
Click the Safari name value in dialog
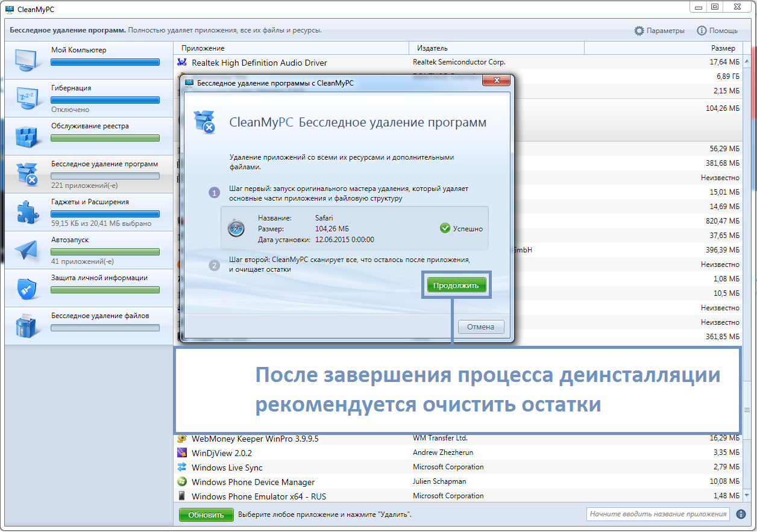click(324, 218)
